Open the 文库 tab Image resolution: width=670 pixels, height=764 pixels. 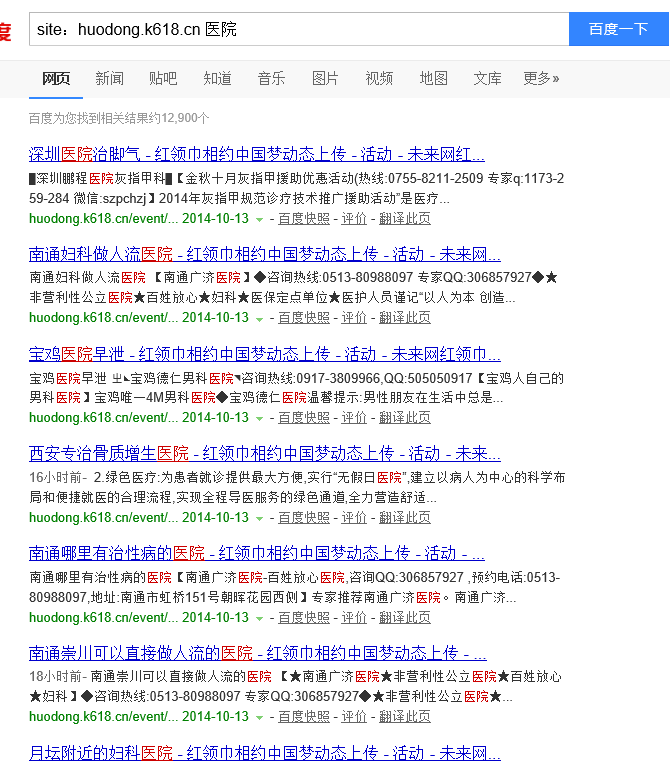click(x=487, y=78)
